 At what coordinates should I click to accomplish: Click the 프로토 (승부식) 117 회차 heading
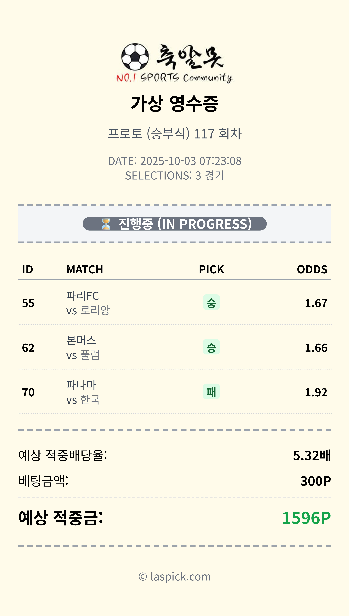pos(175,134)
